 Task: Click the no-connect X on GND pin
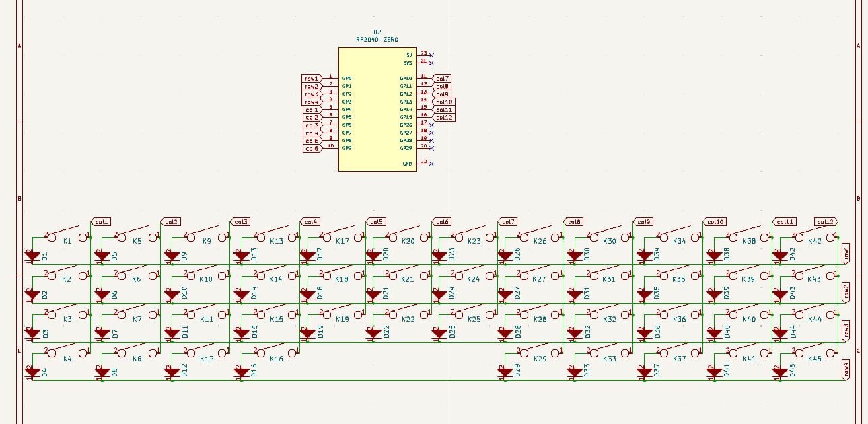point(431,164)
